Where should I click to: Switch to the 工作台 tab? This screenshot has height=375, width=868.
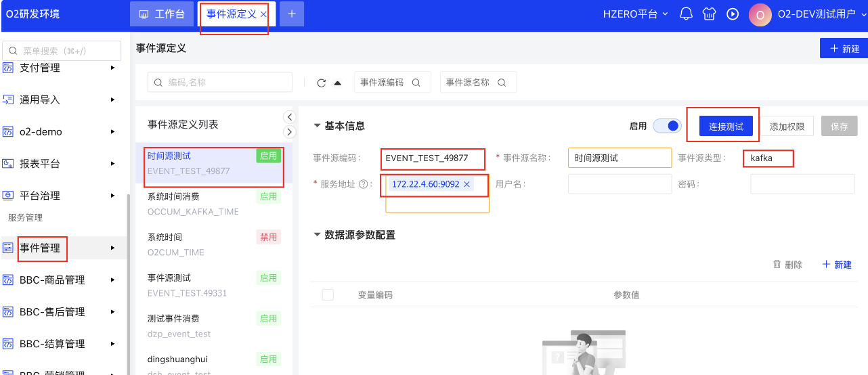(161, 14)
